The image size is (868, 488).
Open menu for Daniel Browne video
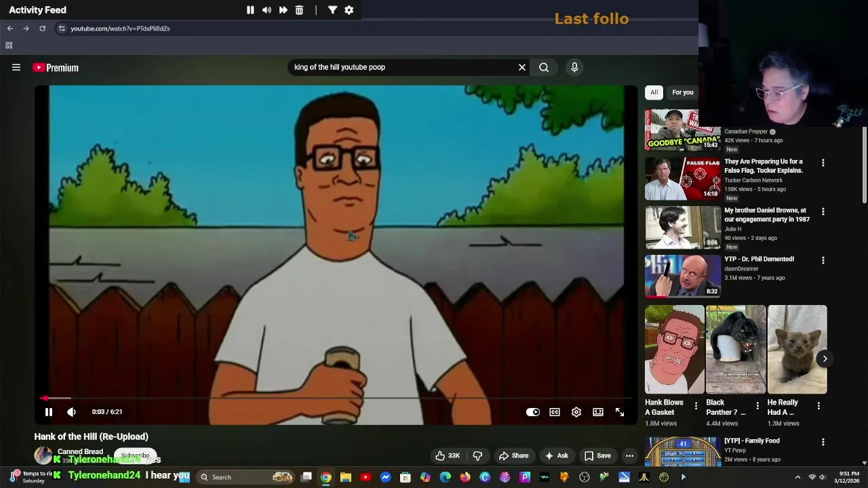[823, 211]
